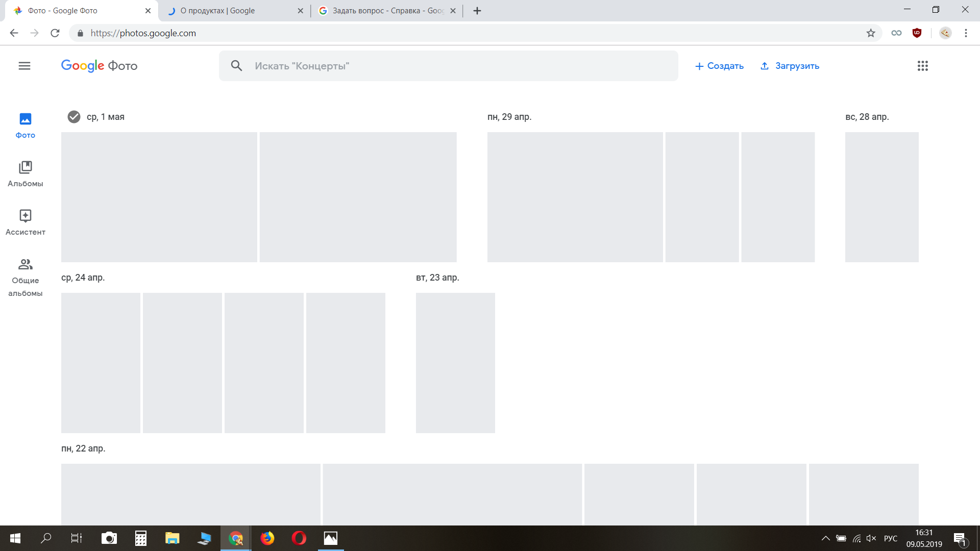Open Windows taskbar search

[x=46, y=538]
